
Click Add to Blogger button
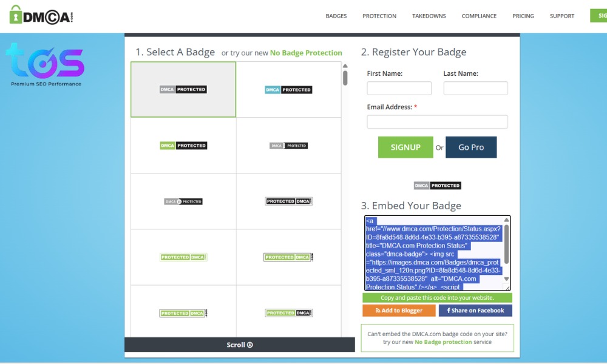(x=399, y=311)
